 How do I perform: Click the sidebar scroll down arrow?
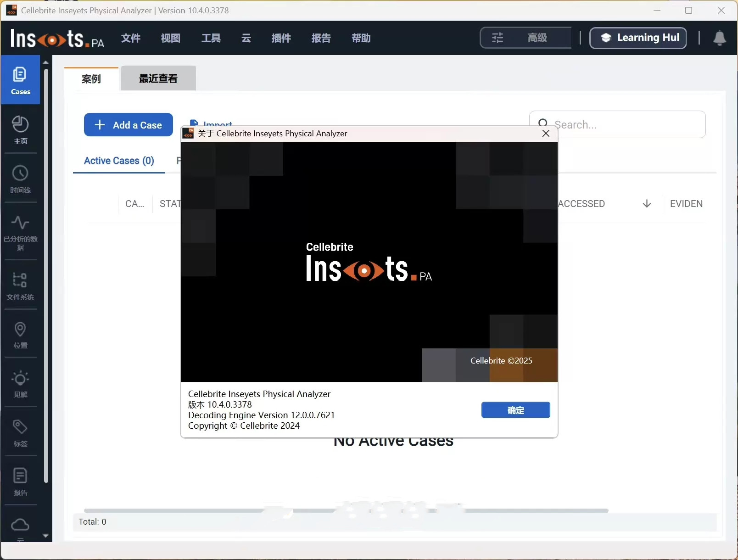(45, 536)
